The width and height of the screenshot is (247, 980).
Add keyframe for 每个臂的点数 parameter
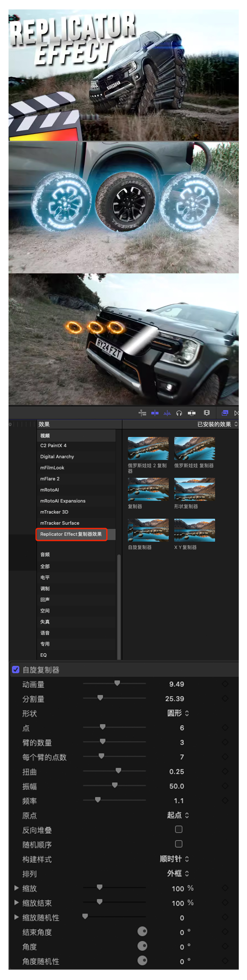[x=225, y=757]
